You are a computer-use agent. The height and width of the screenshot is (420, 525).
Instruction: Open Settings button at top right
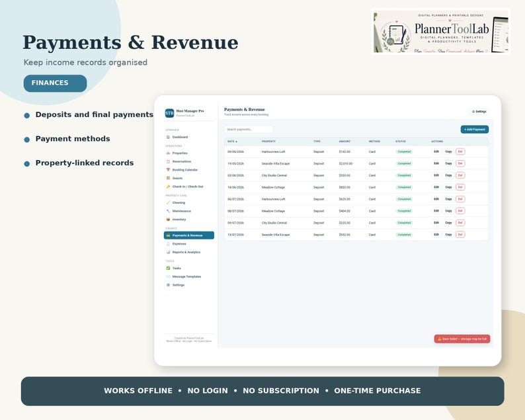pyautogui.click(x=479, y=112)
